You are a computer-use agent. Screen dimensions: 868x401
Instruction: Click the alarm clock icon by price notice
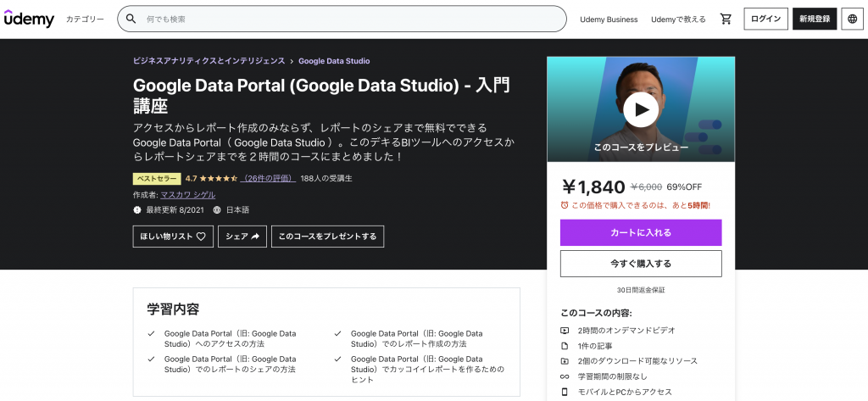click(564, 205)
